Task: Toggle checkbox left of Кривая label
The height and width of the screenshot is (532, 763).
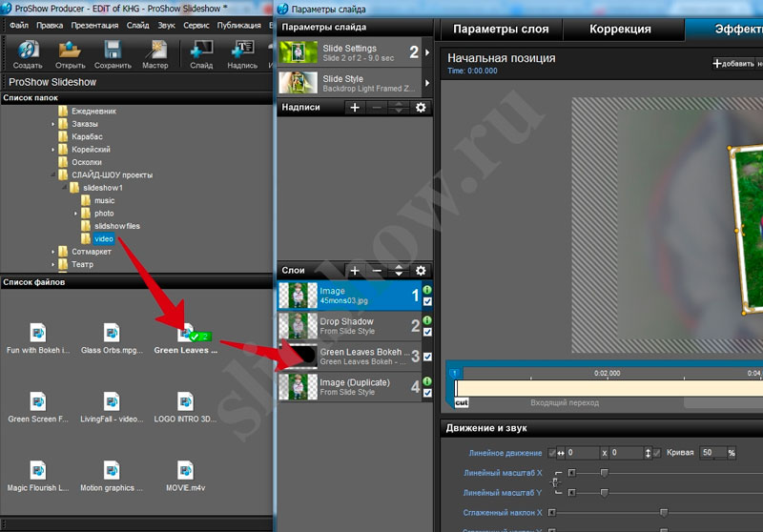Action: coord(657,453)
